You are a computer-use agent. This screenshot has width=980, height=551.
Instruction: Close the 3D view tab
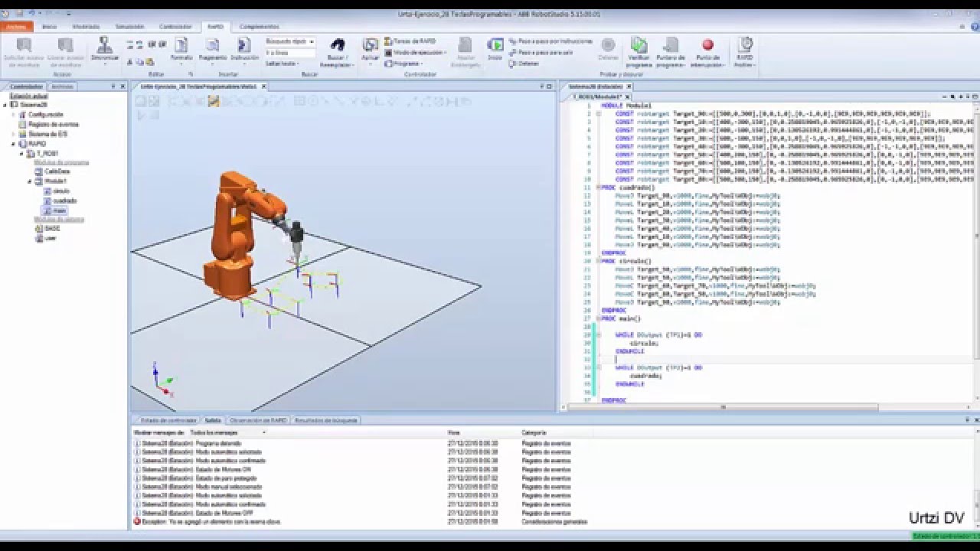pyautogui.click(x=264, y=86)
